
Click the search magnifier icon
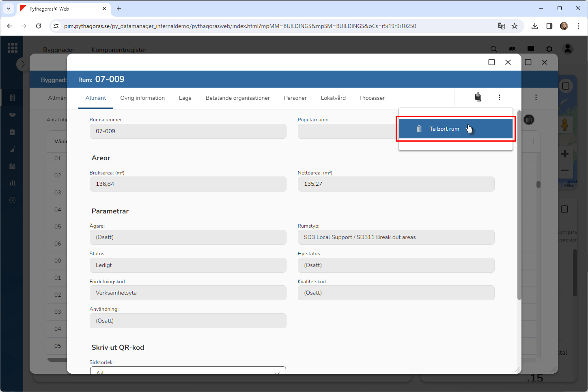(494, 49)
